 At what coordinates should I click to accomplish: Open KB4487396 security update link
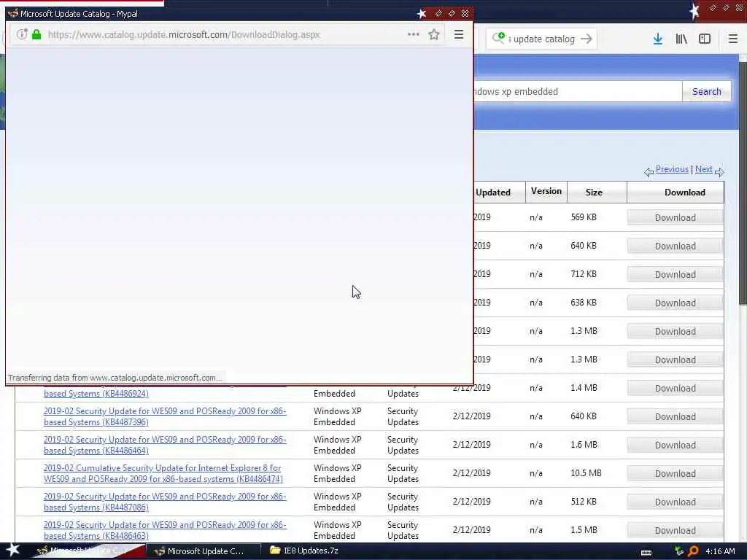165,416
